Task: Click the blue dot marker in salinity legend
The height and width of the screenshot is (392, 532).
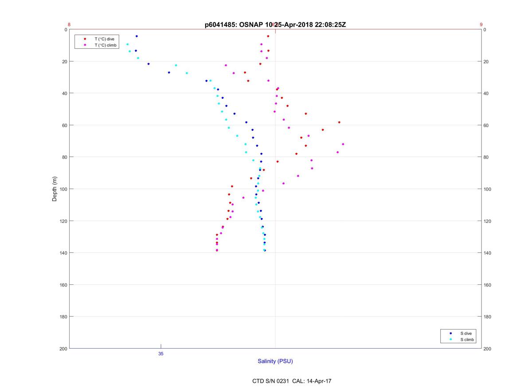Action: click(x=450, y=333)
